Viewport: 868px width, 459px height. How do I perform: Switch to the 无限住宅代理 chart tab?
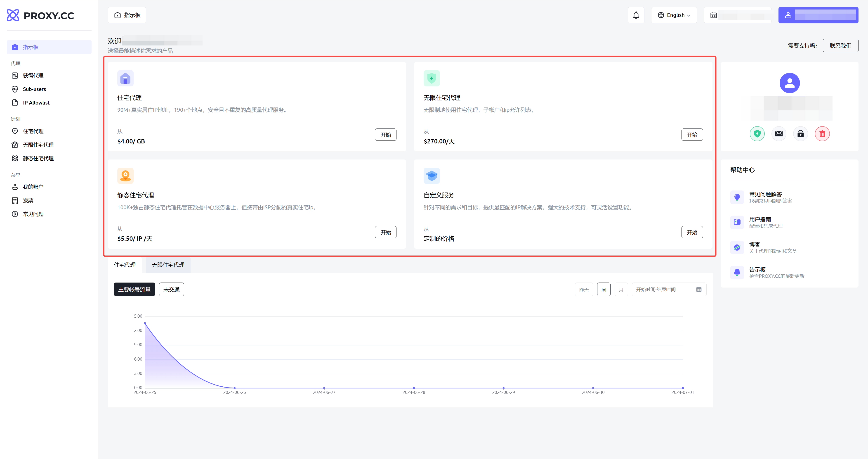168,265
